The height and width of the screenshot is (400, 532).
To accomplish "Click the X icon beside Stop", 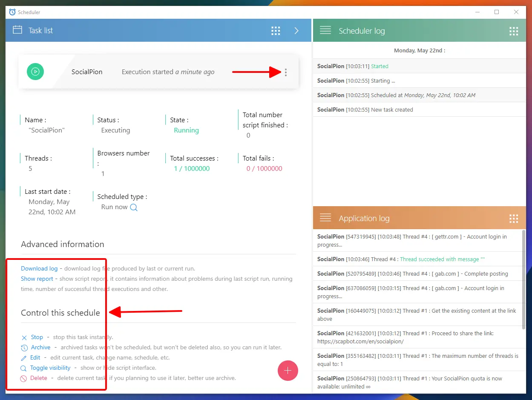I will tap(24, 337).
